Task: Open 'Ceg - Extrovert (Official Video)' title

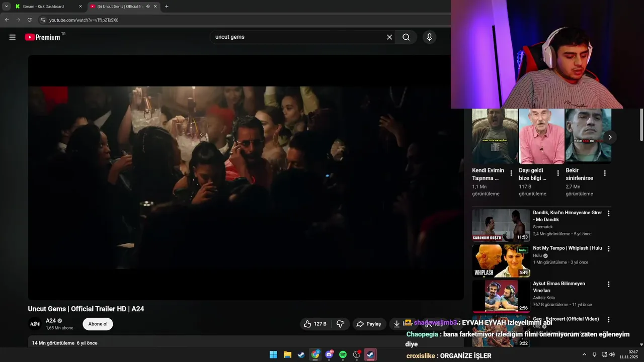Action: click(x=566, y=319)
